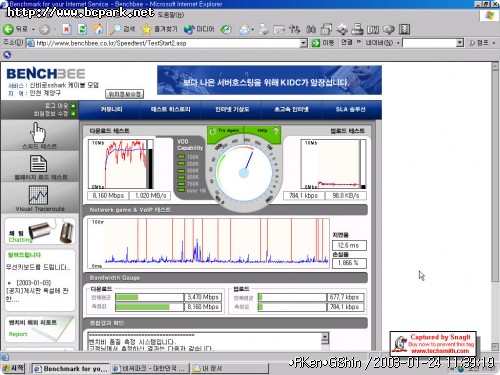Click the browser Back arrow icon

click(8, 29)
